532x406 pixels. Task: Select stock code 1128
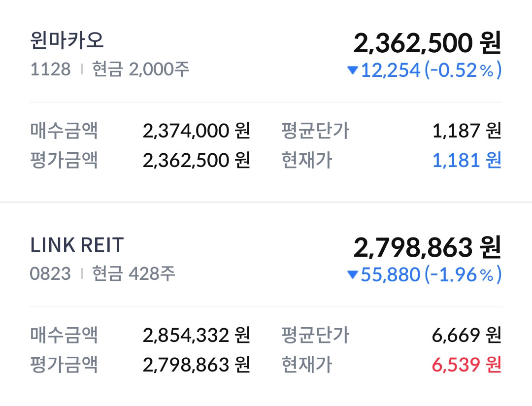pos(50,69)
